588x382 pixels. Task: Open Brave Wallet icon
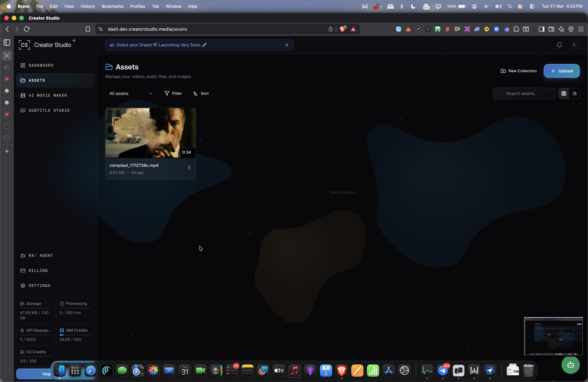(x=551, y=29)
